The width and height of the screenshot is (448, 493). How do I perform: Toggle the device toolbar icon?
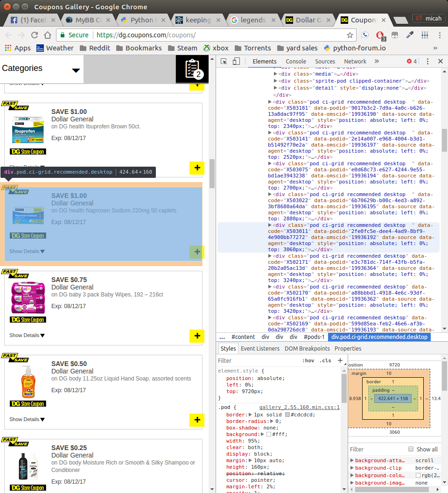[236, 62]
